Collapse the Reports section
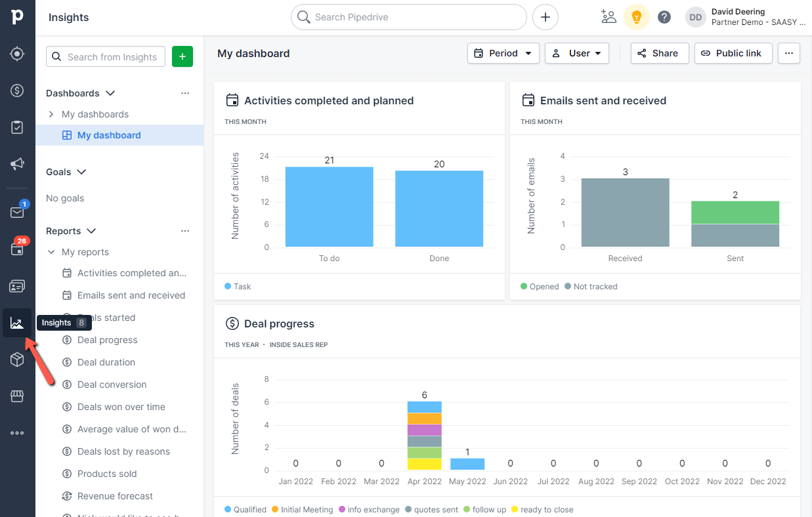This screenshot has height=517, width=812. pyautogui.click(x=91, y=231)
